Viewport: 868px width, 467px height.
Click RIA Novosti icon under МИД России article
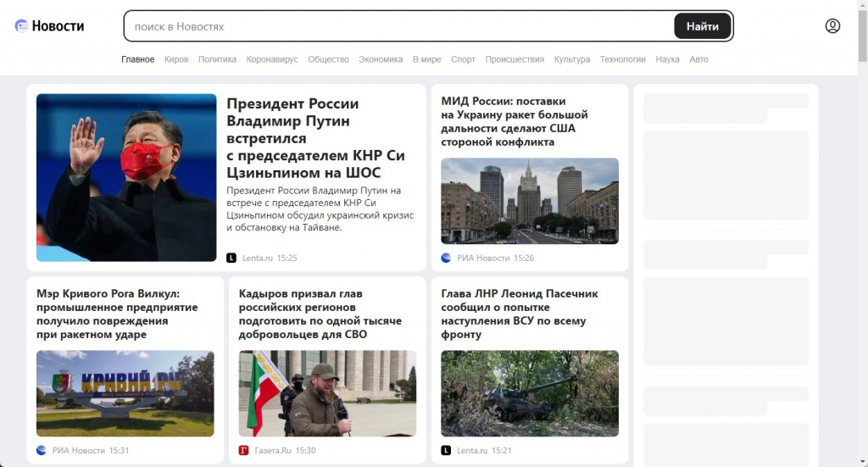click(446, 258)
